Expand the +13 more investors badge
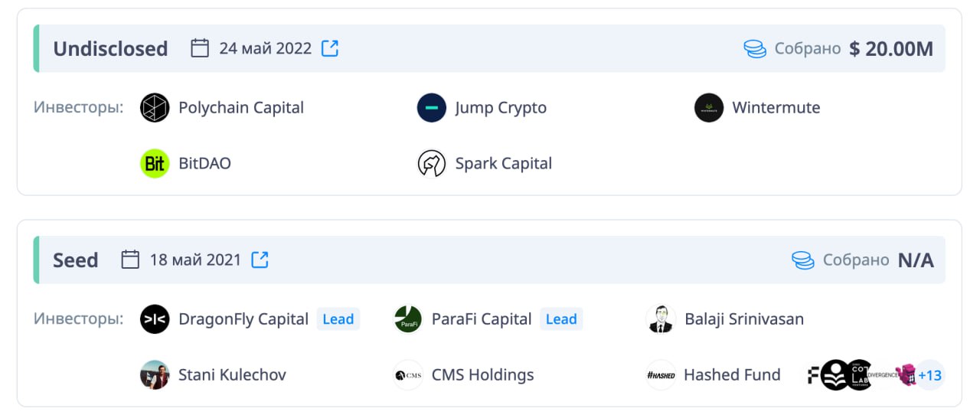Screen dimensions: 980x418 pos(930,375)
